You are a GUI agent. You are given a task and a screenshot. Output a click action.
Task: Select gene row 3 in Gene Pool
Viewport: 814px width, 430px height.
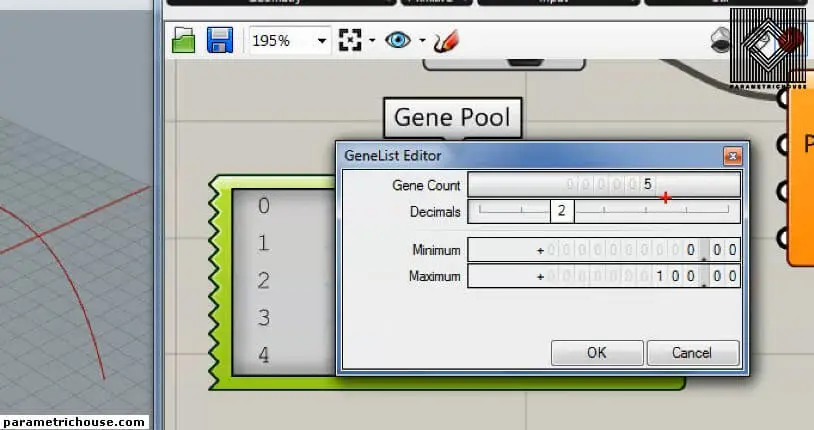(264, 318)
